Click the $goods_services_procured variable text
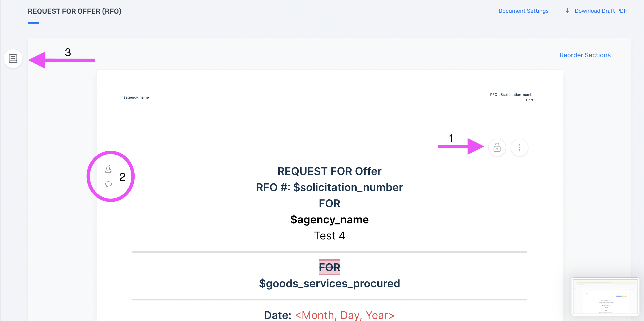The width and height of the screenshot is (644, 321). point(329,284)
